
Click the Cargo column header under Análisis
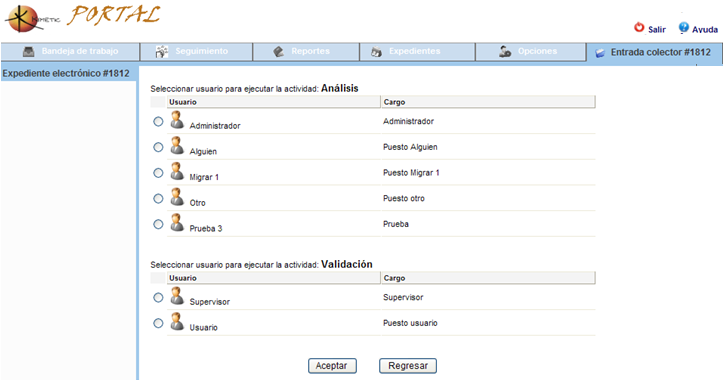[488, 102]
